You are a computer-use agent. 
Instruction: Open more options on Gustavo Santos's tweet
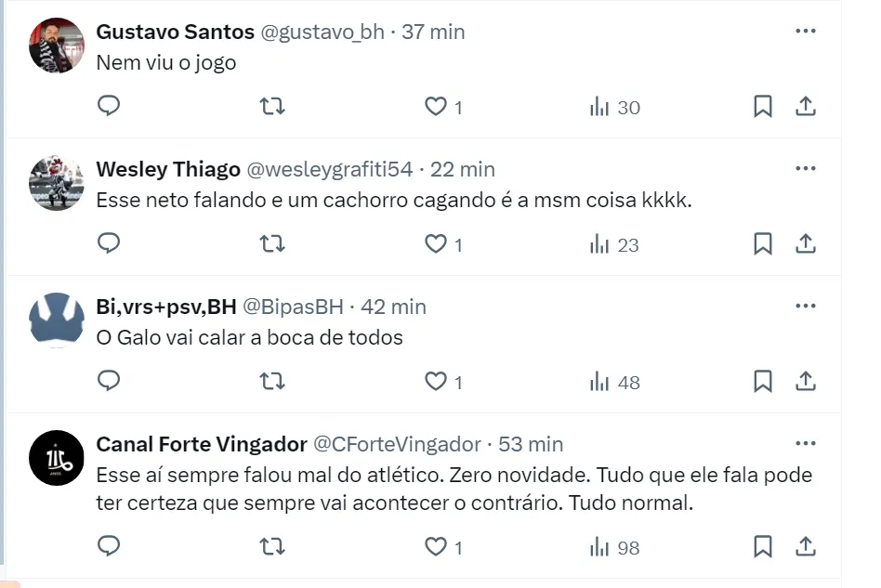coord(806,31)
